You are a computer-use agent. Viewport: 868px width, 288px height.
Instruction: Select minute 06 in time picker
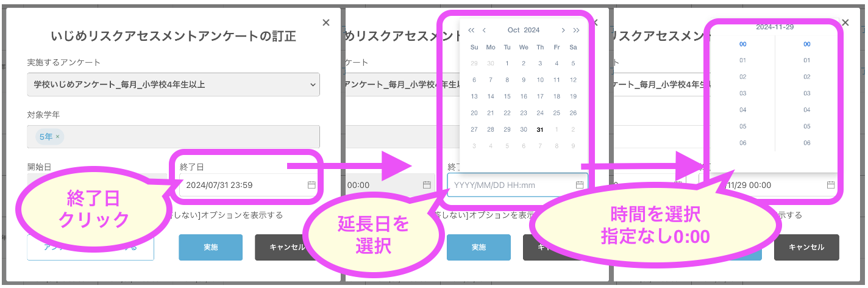[807, 143]
